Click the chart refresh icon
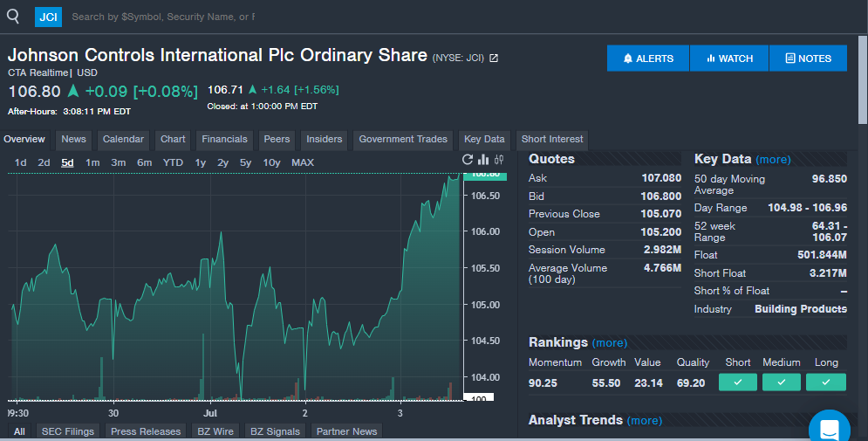Screen dimensions: 868x441 (468, 160)
